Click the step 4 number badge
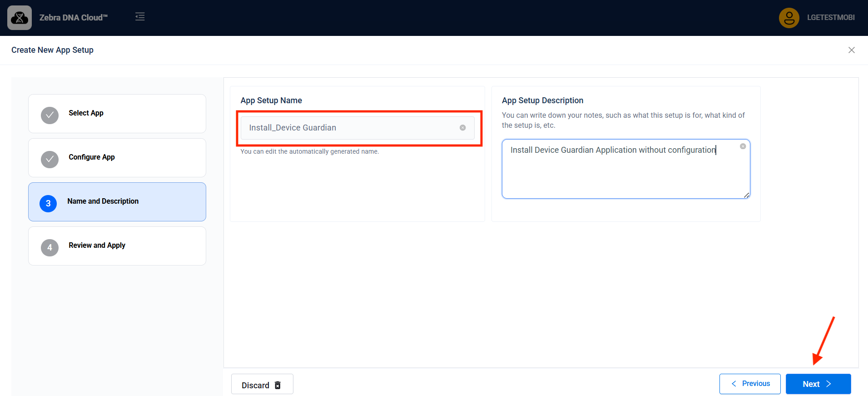The image size is (868, 396). pyautogui.click(x=50, y=248)
